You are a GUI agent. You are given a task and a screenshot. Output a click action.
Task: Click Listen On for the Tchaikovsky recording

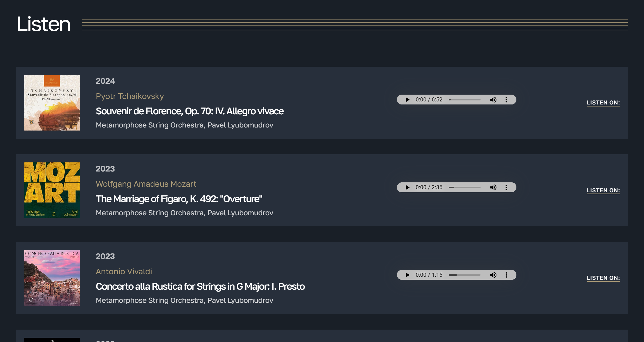coord(603,103)
